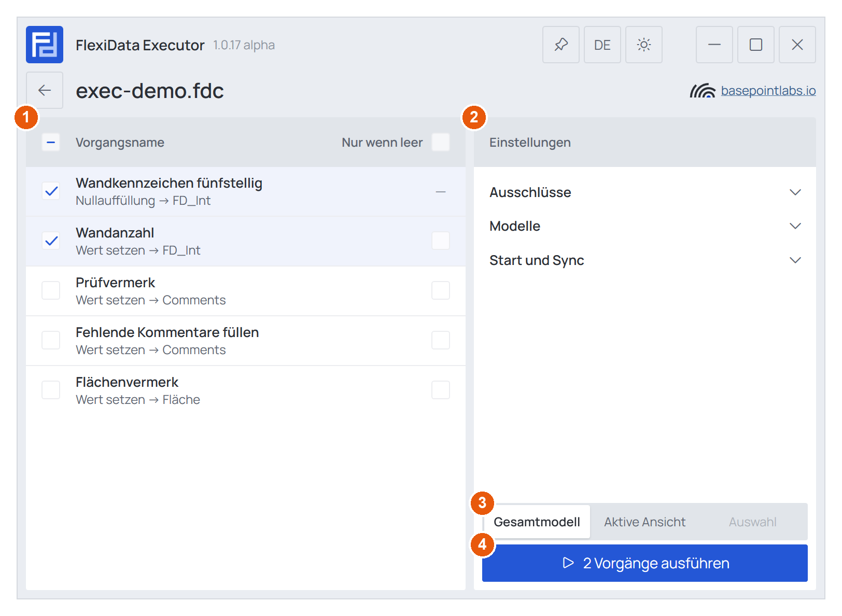
Task: Click the Nullauffüllung → FD_Int subtitle
Action: [143, 201]
